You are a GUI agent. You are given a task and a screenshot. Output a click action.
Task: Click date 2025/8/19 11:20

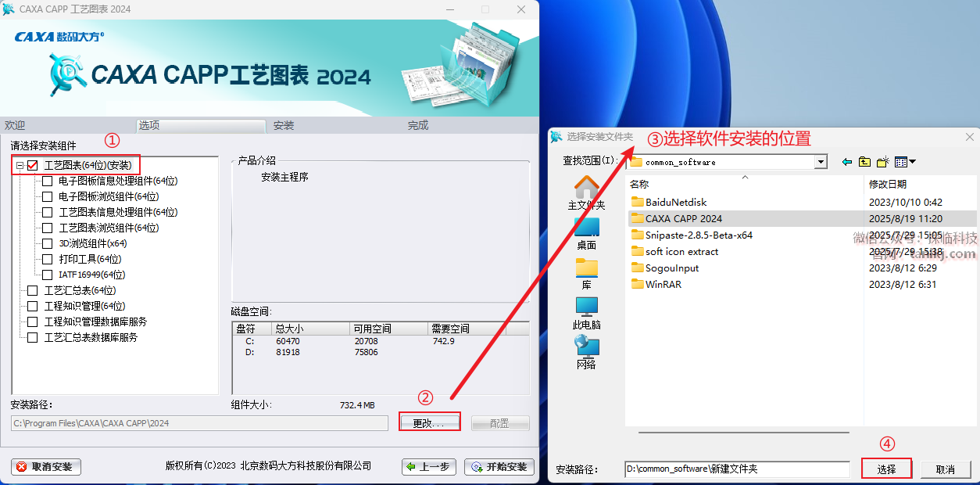(x=906, y=219)
